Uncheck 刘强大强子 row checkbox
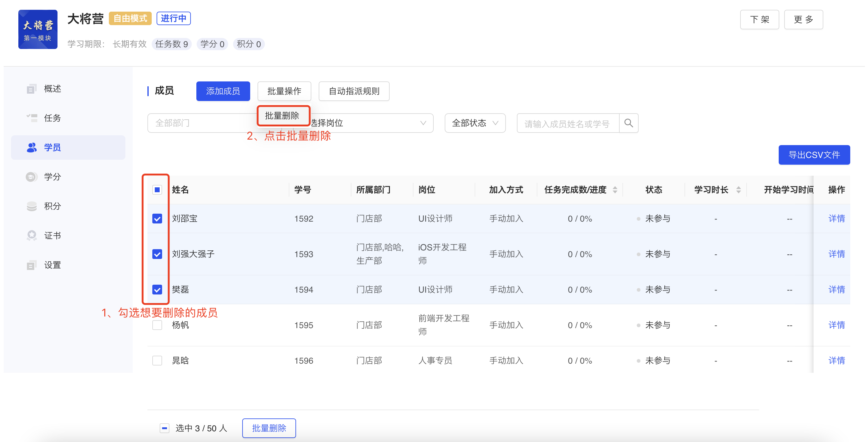The image size is (868, 442). click(157, 254)
